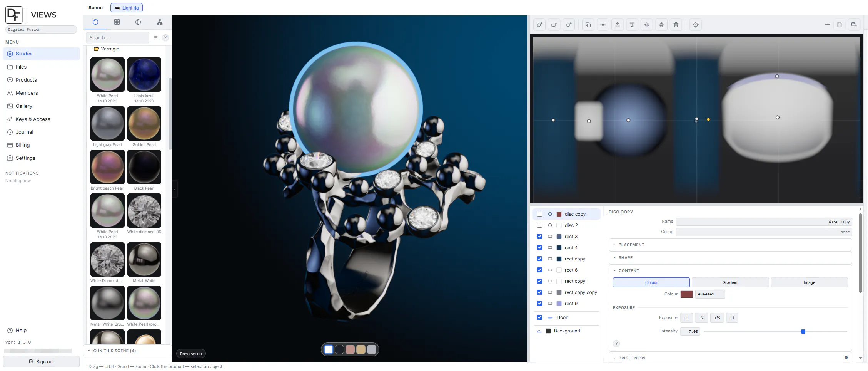
Task: Uncheck the rect 4 light
Action: click(x=539, y=248)
